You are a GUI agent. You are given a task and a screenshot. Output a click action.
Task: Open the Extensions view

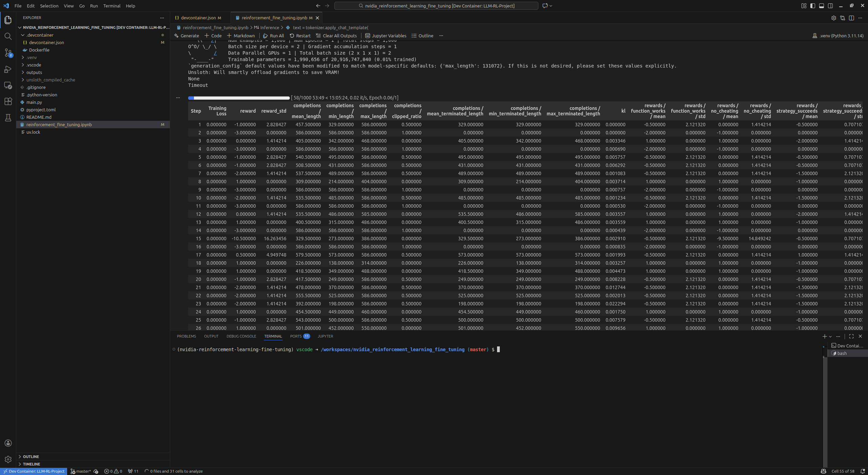point(8,101)
